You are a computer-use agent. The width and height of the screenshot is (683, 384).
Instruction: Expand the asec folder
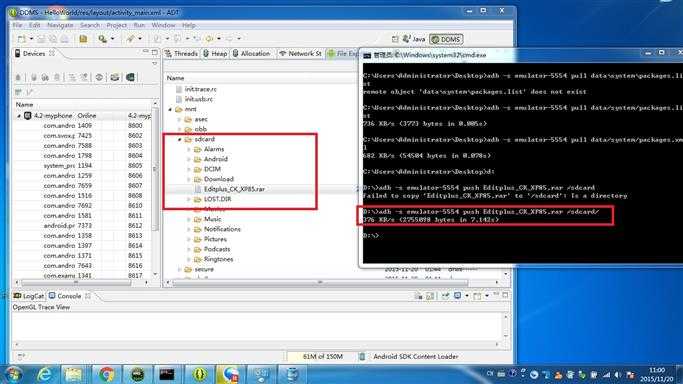[x=179, y=119]
